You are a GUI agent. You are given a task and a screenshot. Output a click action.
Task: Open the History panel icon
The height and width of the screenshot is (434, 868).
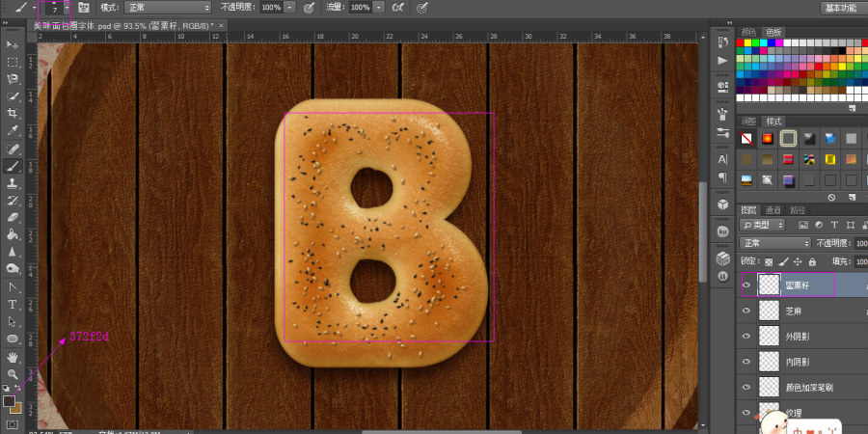click(722, 42)
